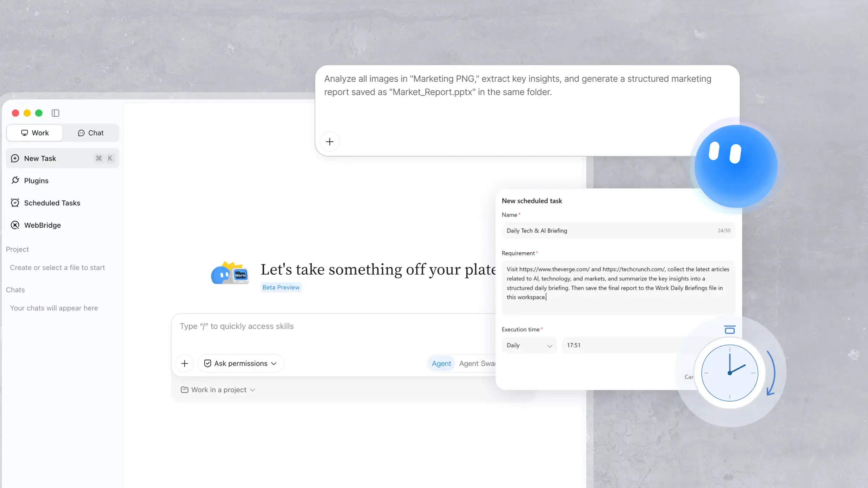Click the Beta Preview badge
Image resolution: width=868 pixels, height=488 pixels.
[281, 287]
